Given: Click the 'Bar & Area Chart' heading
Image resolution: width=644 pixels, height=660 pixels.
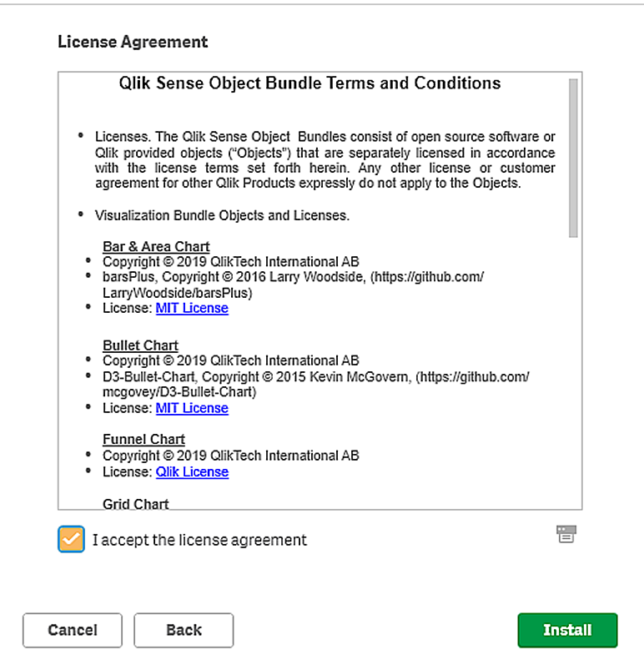Looking at the screenshot, I should (x=156, y=247).
